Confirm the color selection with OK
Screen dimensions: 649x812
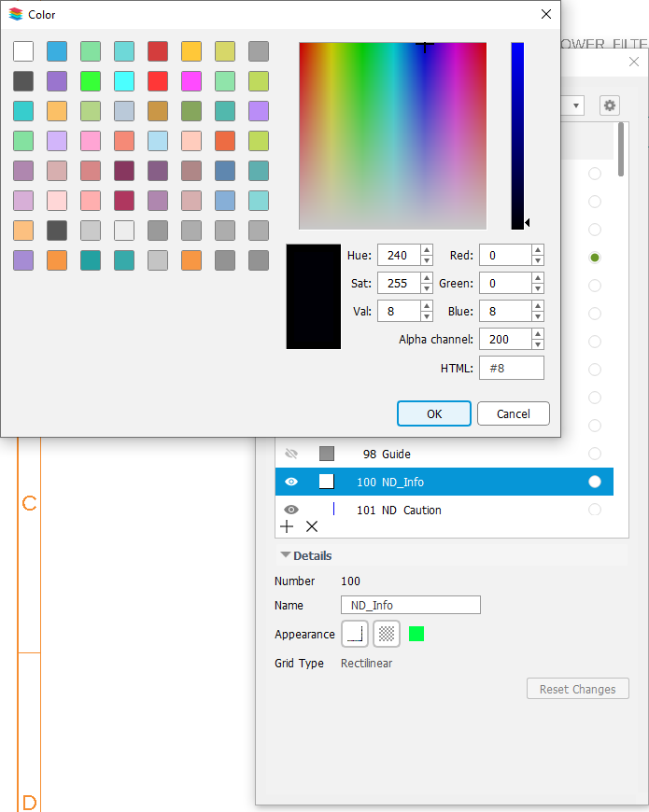(x=433, y=413)
